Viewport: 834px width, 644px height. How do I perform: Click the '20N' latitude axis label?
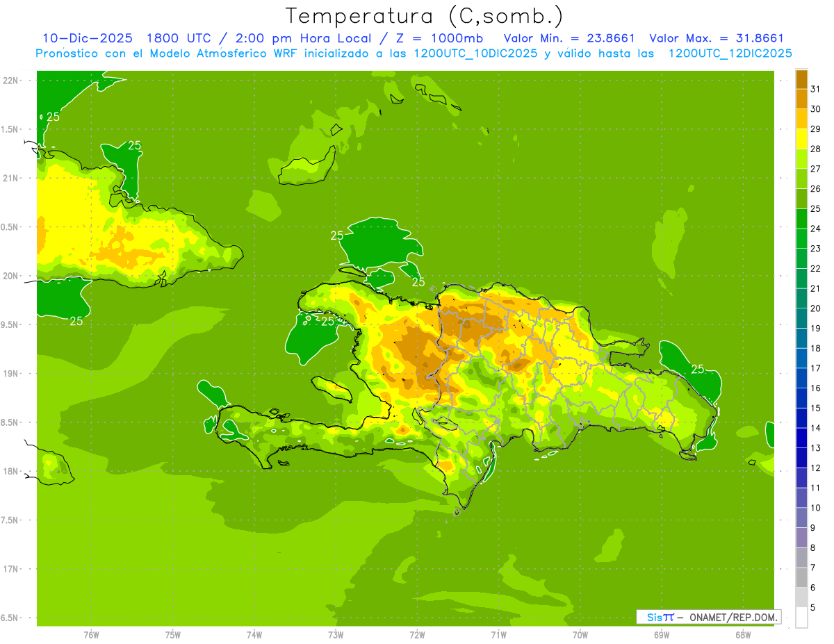11,276
